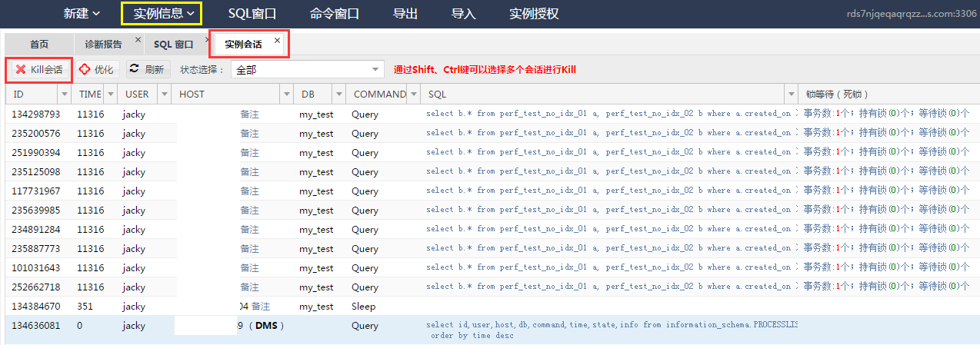Open the 状态选择 dropdown showing 全部
This screenshot has width=980, height=345.
(308, 70)
